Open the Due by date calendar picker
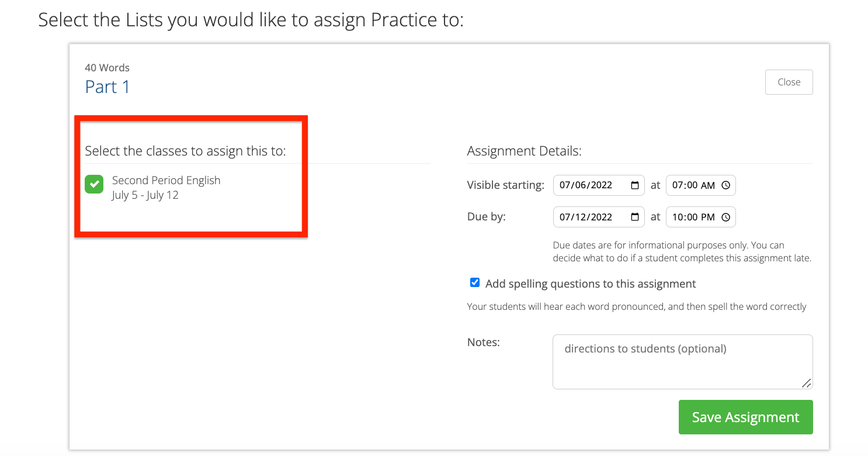The width and height of the screenshot is (868, 456). 635,217
